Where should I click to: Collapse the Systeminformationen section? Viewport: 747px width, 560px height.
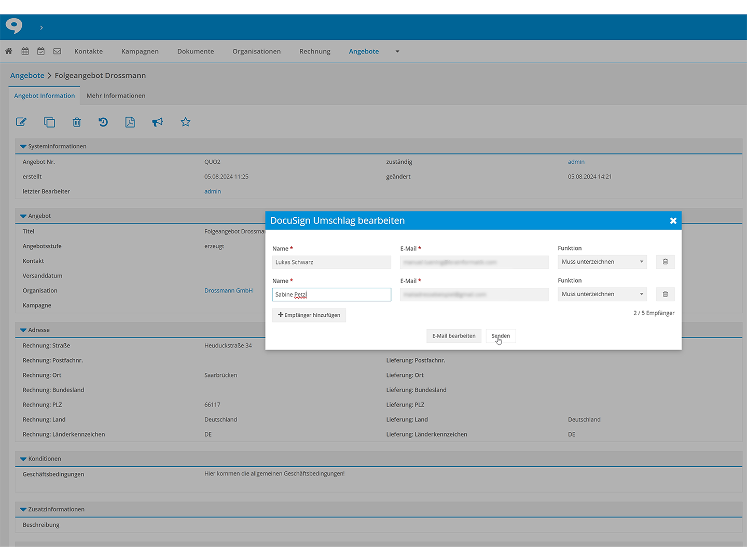(x=23, y=147)
